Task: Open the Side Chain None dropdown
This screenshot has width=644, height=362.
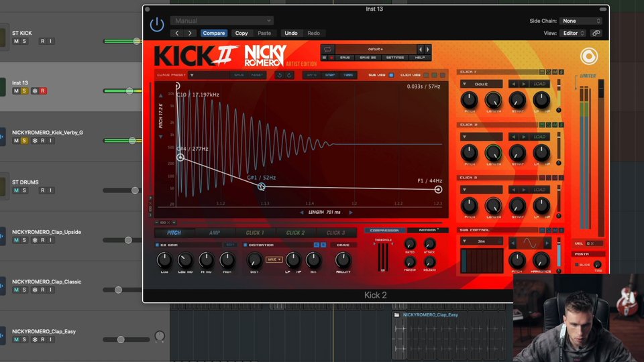Action: pos(581,21)
